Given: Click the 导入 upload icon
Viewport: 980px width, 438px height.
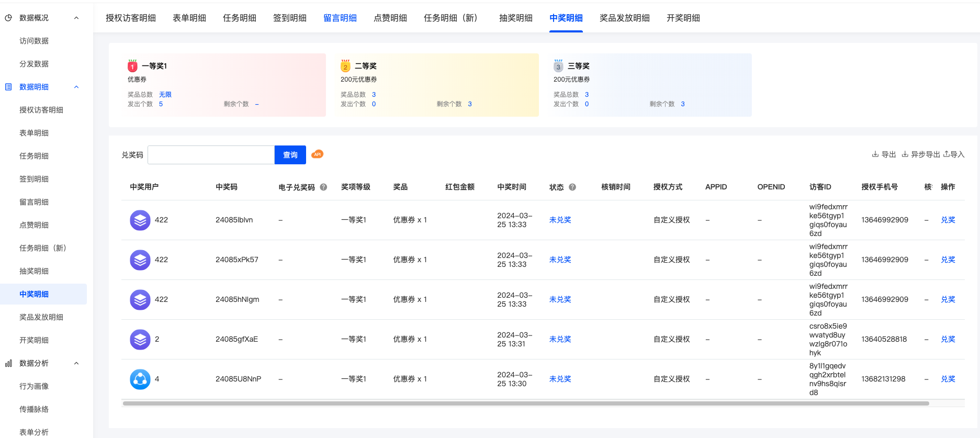Looking at the screenshot, I should (947, 154).
